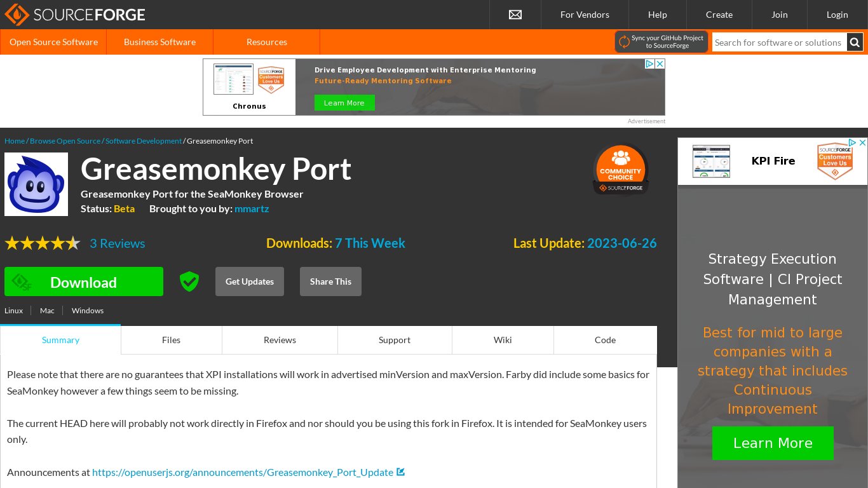
Task: Switch to the Reviews tab
Action: pos(280,340)
